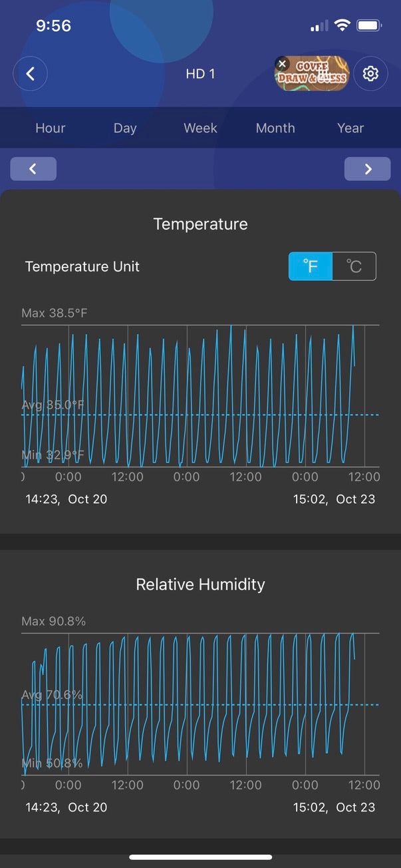
Task: Select the Hour tab
Action: (51, 128)
